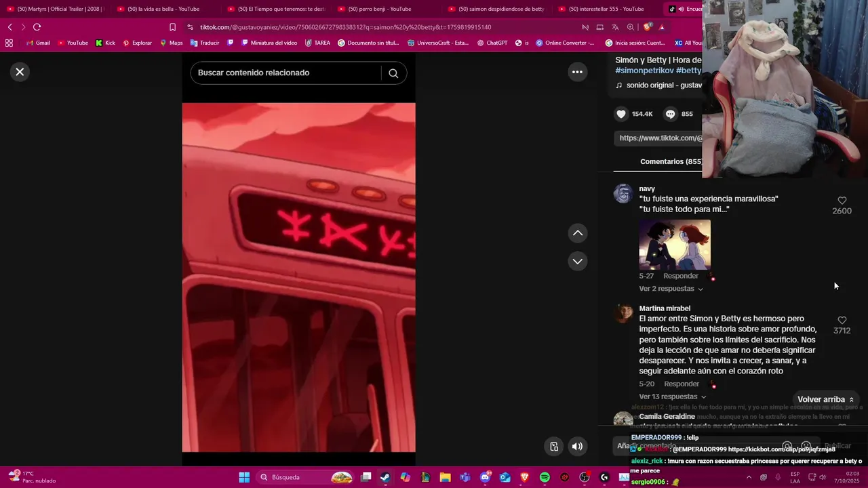Open Spotify from the taskbar
868x488 pixels.
545,477
